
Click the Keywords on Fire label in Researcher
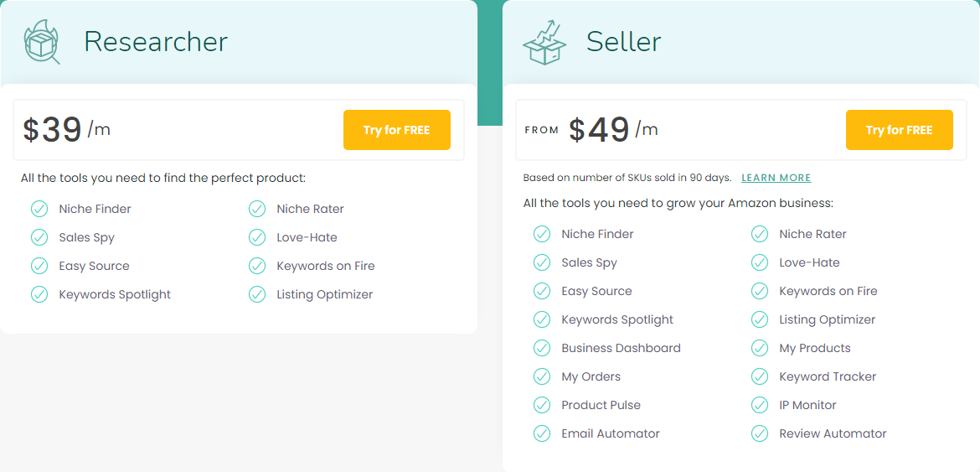pos(326,266)
